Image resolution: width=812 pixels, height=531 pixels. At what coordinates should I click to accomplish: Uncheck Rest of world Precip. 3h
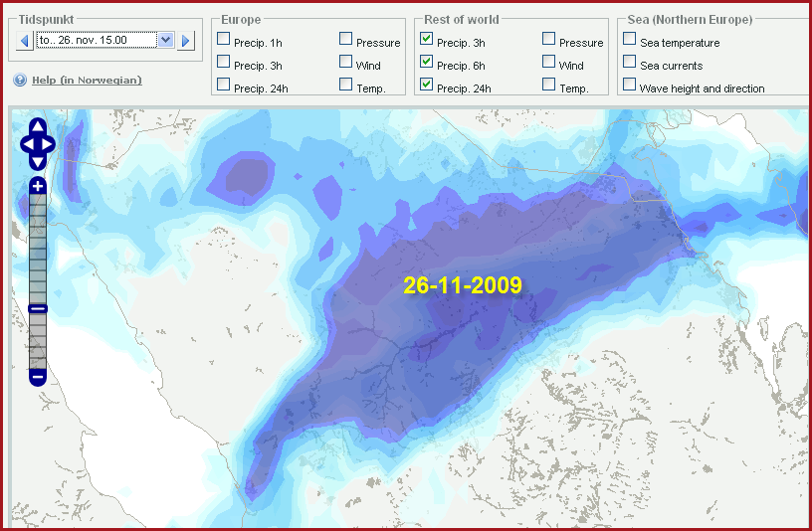pyautogui.click(x=426, y=39)
